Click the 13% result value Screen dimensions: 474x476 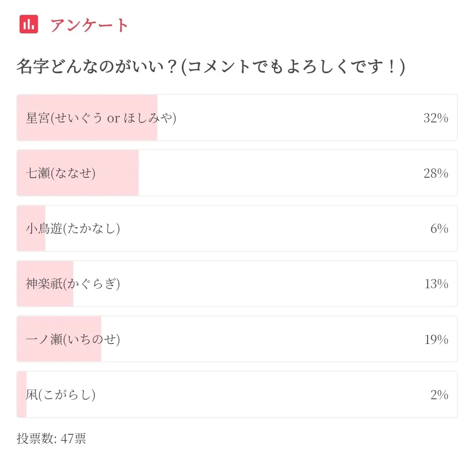coord(436,284)
